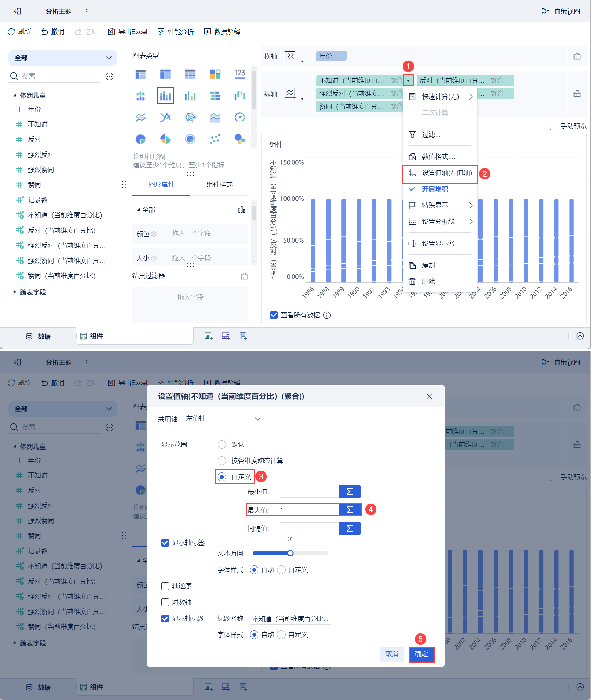The width and height of the screenshot is (591, 700).
Task: Collapse the 全部 section under 图形属性
Action: tap(139, 210)
